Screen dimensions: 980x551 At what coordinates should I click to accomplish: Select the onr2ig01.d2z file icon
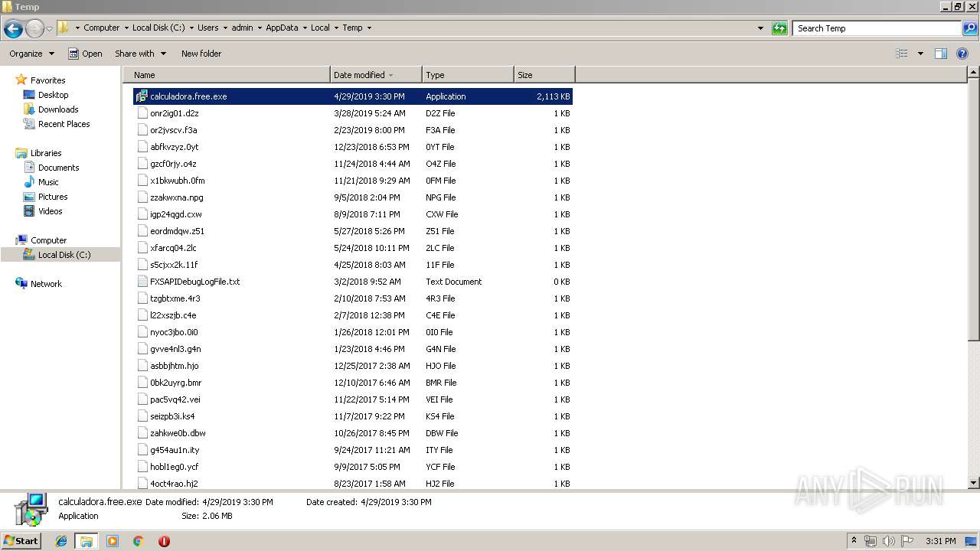pyautogui.click(x=142, y=113)
